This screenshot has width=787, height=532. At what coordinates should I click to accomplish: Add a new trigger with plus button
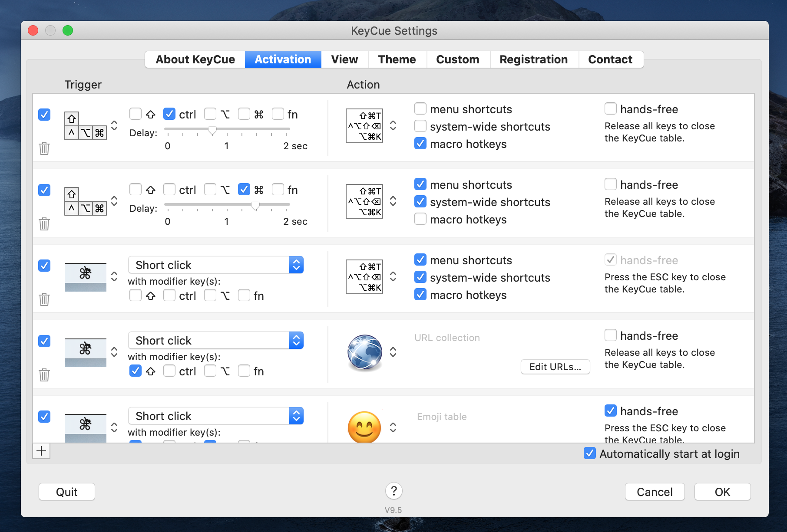point(41,451)
